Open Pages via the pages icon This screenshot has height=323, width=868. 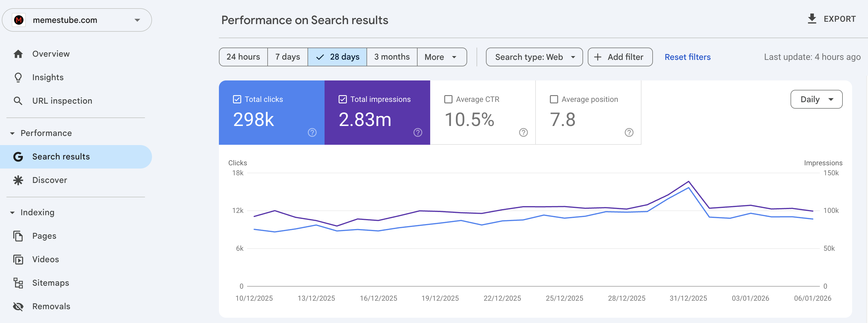pos(18,236)
